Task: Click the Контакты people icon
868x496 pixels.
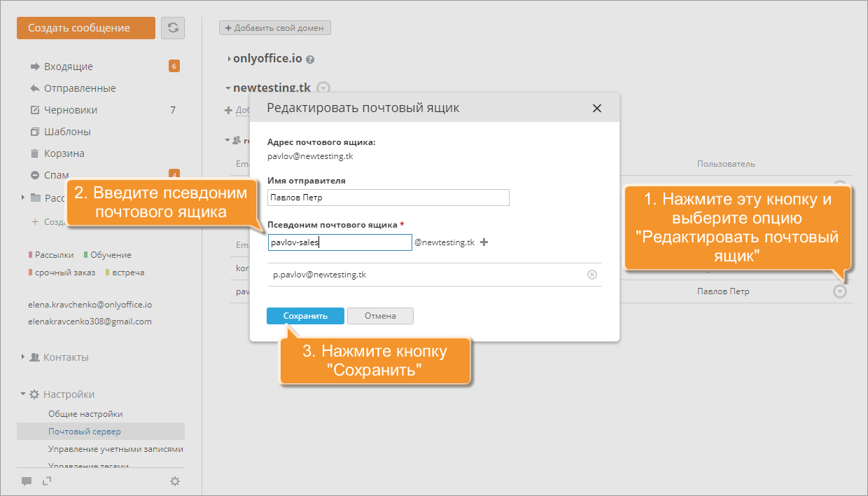Action: coord(34,357)
